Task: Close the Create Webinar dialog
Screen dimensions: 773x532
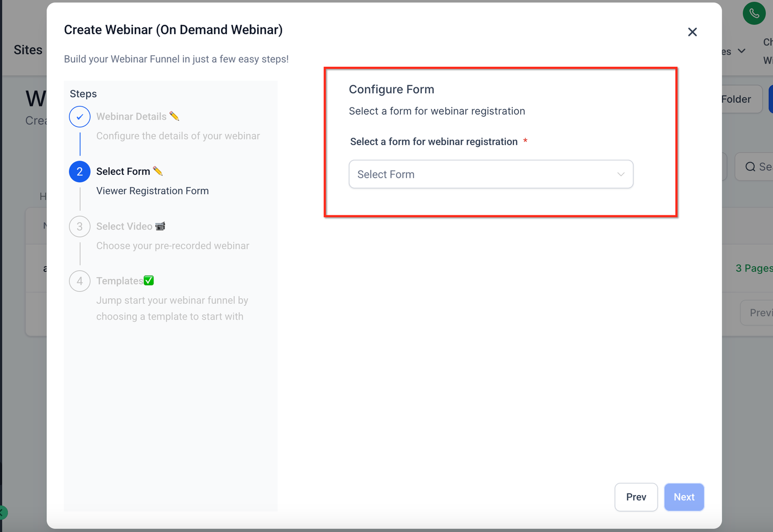Action: click(x=692, y=32)
